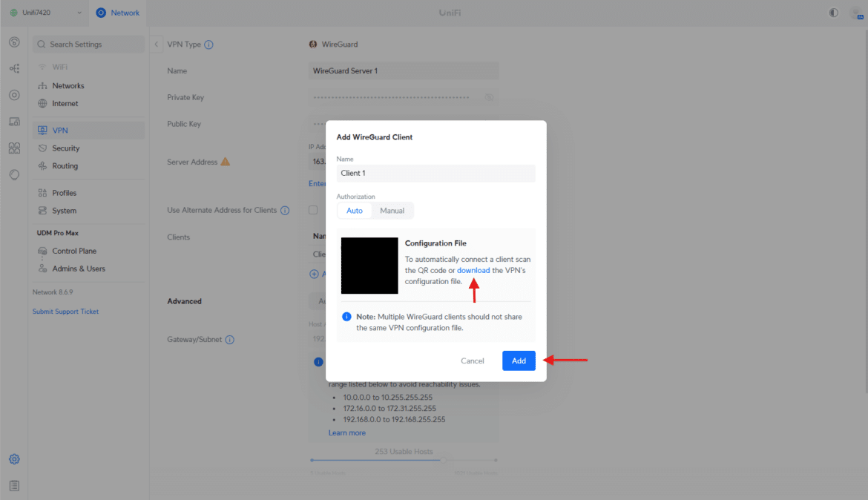Tick Use Alternate Address for Clients checkbox
This screenshot has width=868, height=500.
pyautogui.click(x=313, y=211)
